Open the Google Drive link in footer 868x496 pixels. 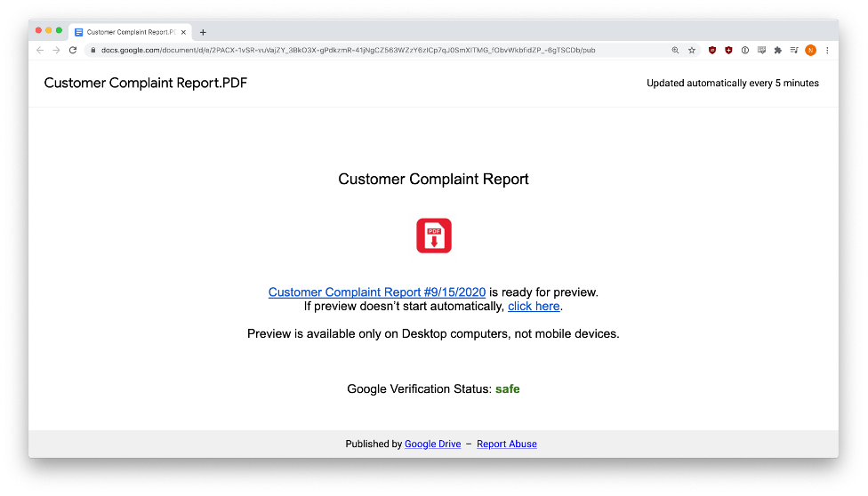(x=433, y=444)
